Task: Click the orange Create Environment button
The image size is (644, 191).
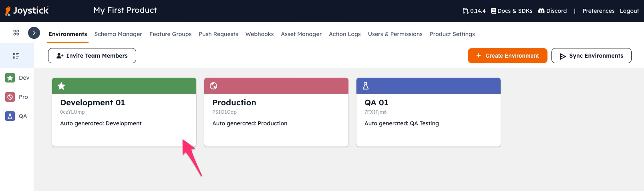Action: [507, 56]
